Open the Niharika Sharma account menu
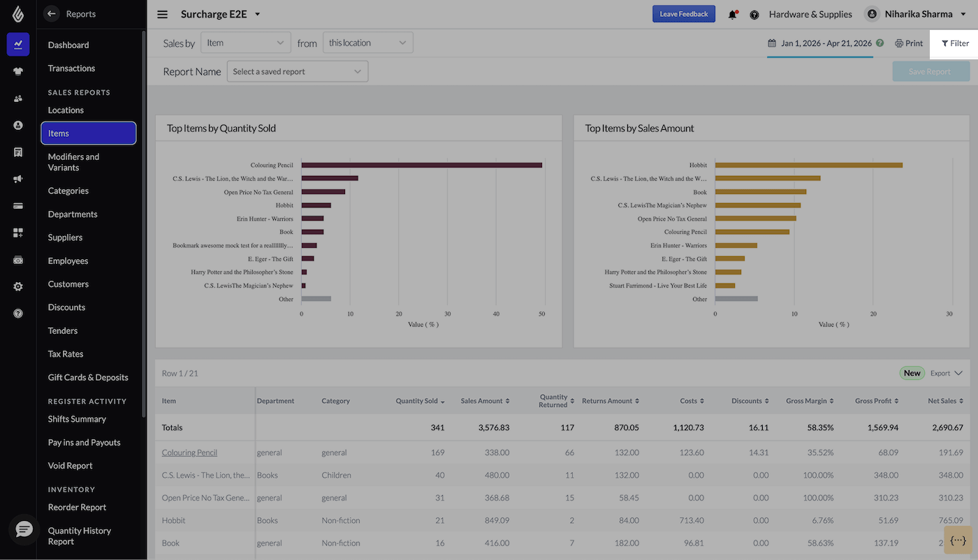The height and width of the screenshot is (560, 978). [x=926, y=14]
